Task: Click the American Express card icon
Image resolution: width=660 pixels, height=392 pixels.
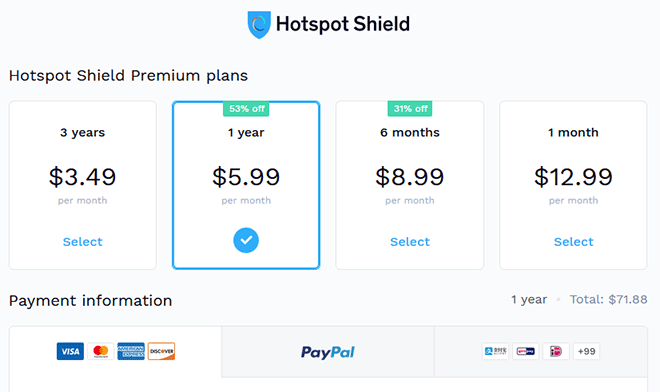Action: click(131, 351)
